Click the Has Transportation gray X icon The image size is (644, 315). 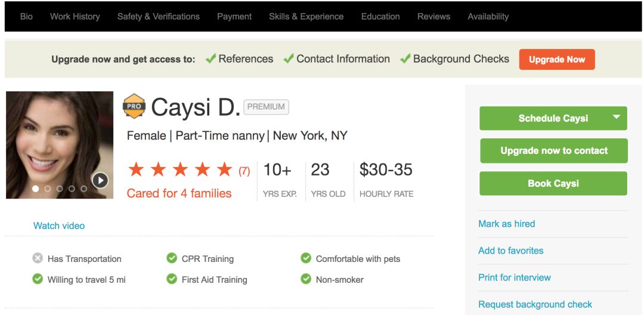click(38, 258)
